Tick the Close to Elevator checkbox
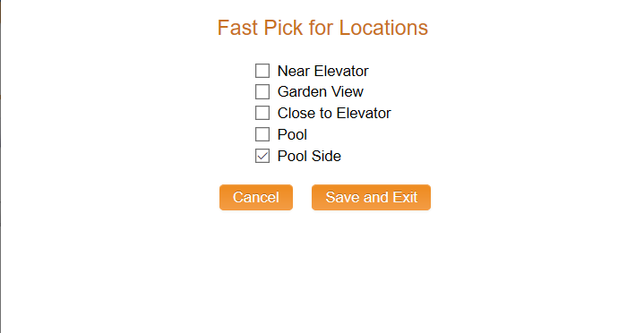This screenshot has width=644, height=333. coord(262,113)
